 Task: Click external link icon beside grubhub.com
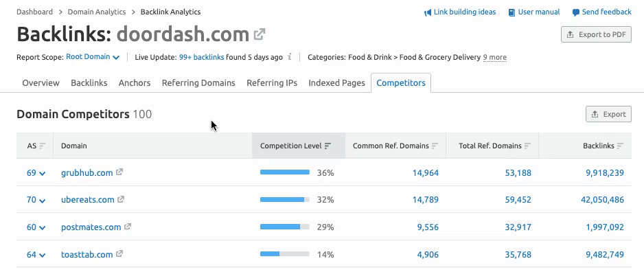[119, 172]
